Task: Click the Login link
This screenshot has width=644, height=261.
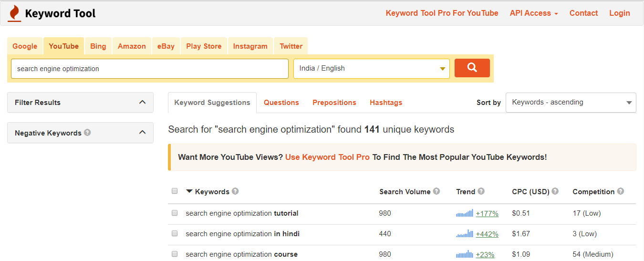Action: pyautogui.click(x=619, y=13)
